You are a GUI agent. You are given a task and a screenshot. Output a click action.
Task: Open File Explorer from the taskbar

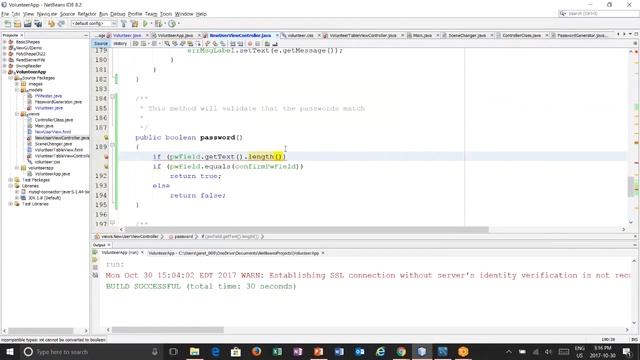194,351
